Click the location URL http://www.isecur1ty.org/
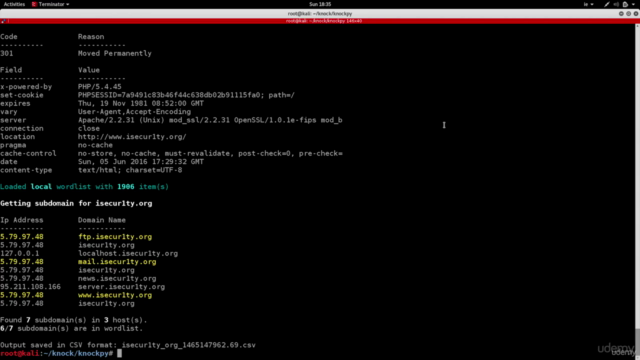The width and height of the screenshot is (640, 360). click(132, 137)
